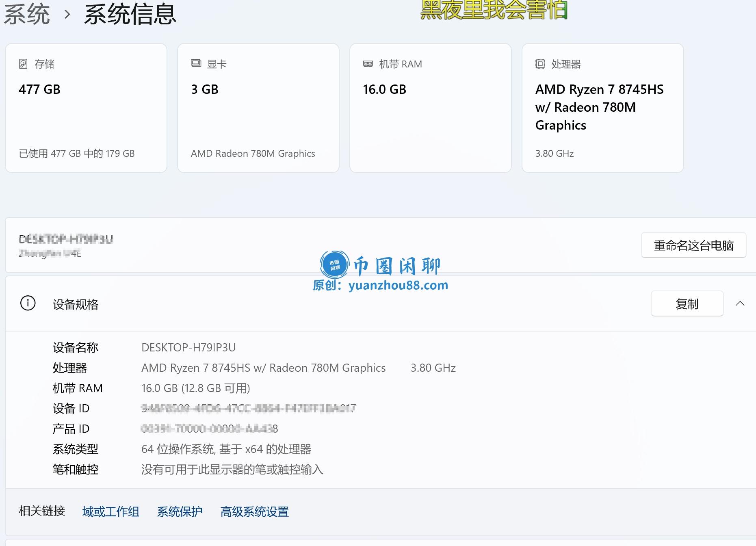Click the graphics card icon beside 显卡

pos(196,63)
